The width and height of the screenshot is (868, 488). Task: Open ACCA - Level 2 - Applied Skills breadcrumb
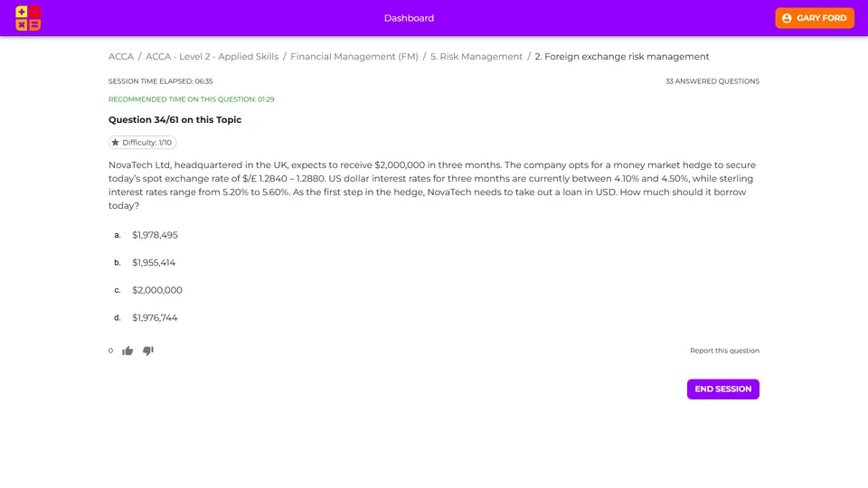pyautogui.click(x=212, y=57)
